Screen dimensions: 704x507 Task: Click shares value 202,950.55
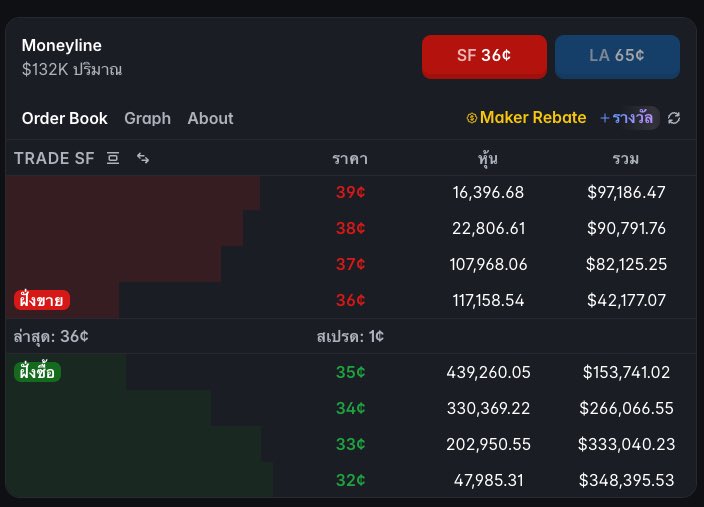[x=488, y=444]
